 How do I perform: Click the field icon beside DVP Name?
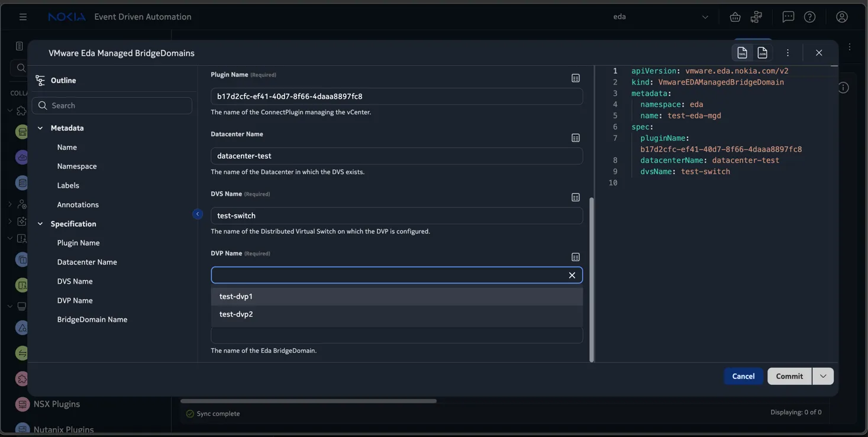pos(575,257)
